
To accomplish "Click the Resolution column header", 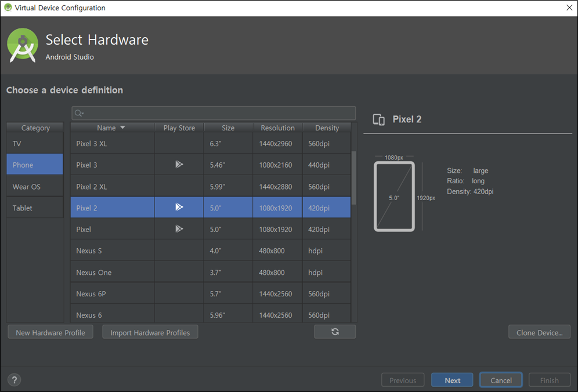I will (x=277, y=128).
